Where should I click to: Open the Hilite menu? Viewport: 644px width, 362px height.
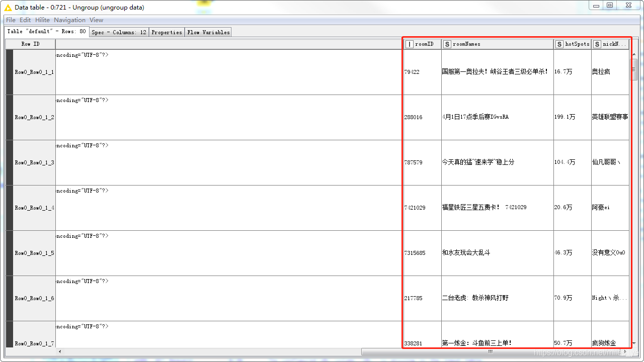point(42,20)
